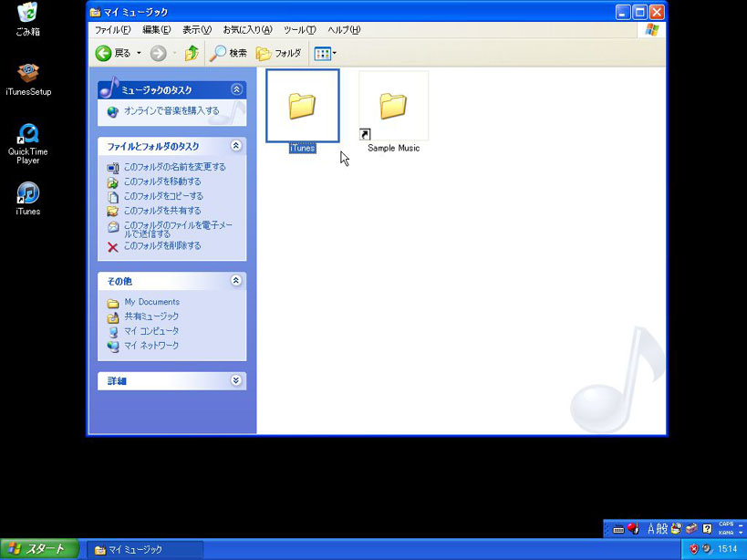The width and height of the screenshot is (747, 560).
Task: Click このフォルダの名前を変更する link
Action: click(175, 167)
